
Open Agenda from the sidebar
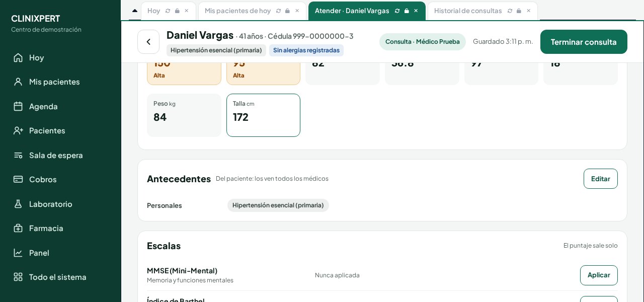tap(60, 106)
